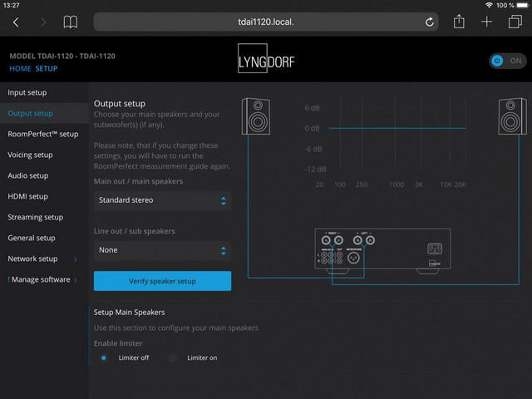Click the left speaker illustration
532x399 pixels.
256,116
